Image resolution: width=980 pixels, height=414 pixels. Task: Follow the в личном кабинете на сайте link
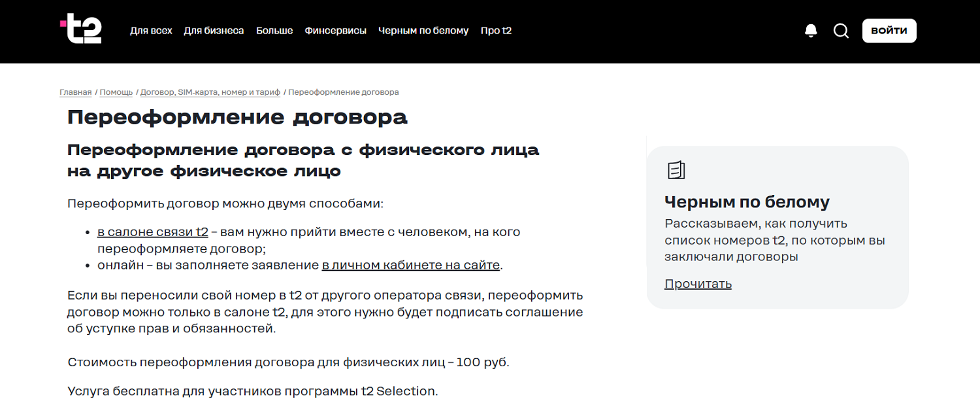click(x=411, y=265)
